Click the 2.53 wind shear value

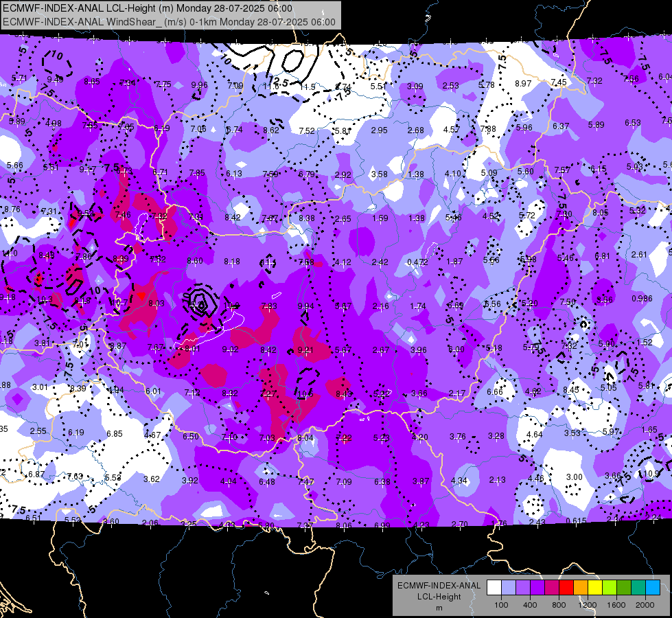[x=450, y=86]
